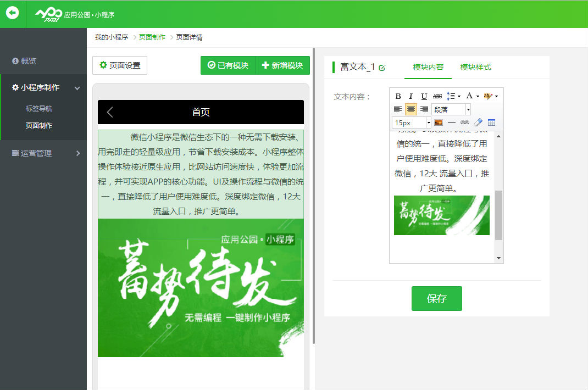Image resolution: width=588 pixels, height=390 pixels.
Task: Select the align right icon
Action: (x=424, y=109)
